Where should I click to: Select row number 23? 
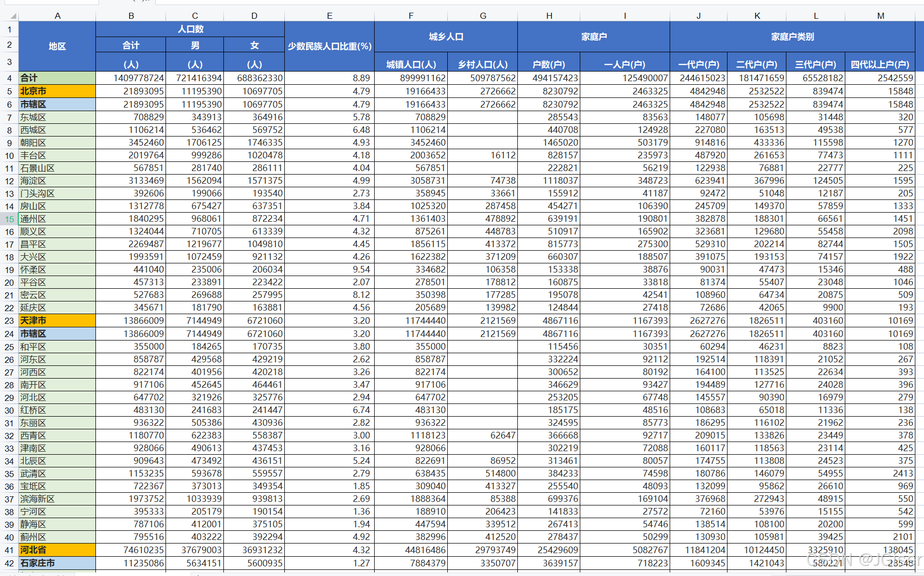pyautogui.click(x=9, y=320)
